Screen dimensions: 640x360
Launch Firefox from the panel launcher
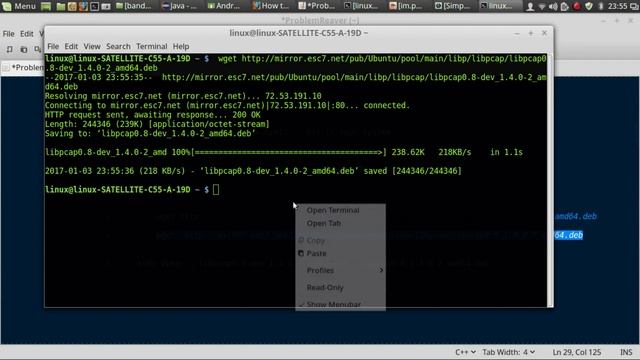(x=83, y=6)
